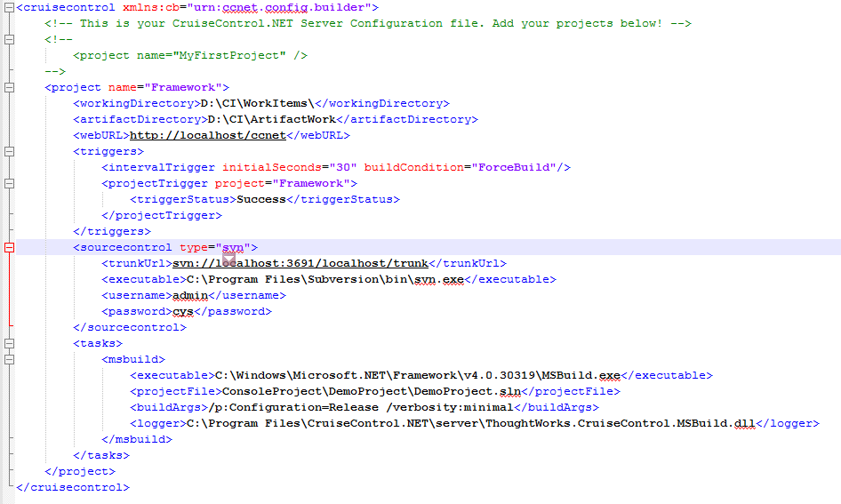Viewport: 841px width, 504px height.
Task: Collapse the tasks section fold marker
Action: pos(9,344)
